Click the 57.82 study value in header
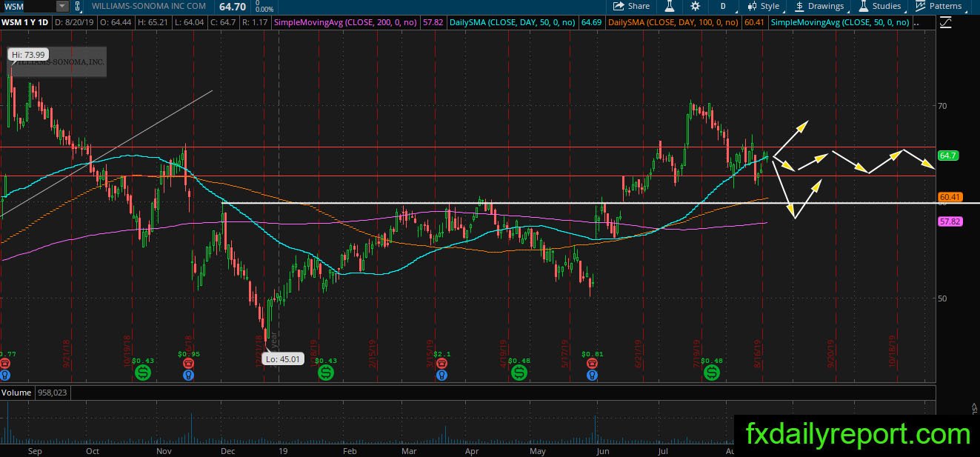 [x=433, y=23]
